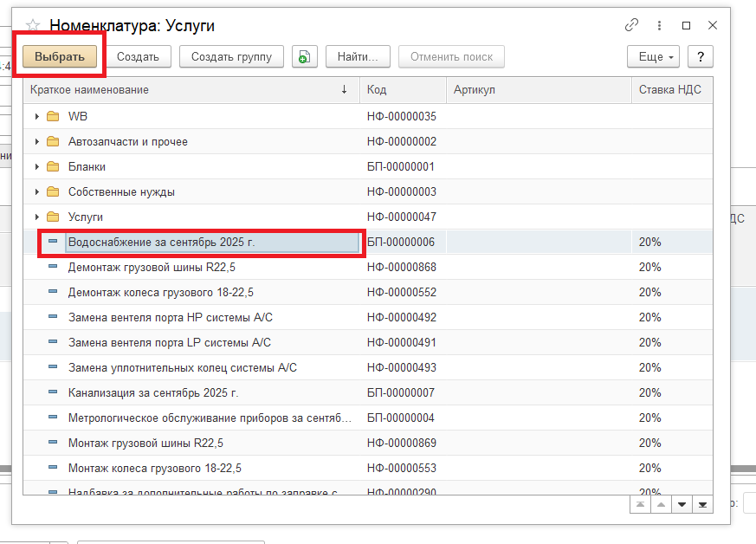Select Канализация за сентябрь 2025 г. row
This screenshot has width=756, height=544.
(153, 392)
